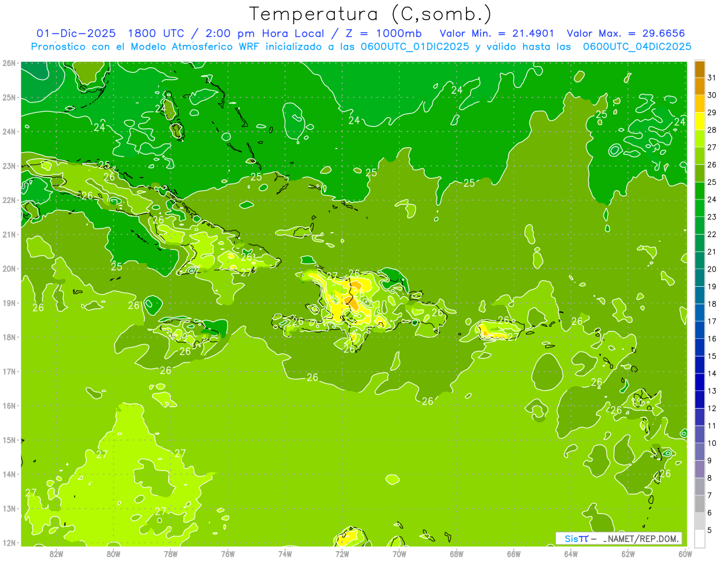Click the 60W longitude label
This screenshot has width=728, height=562.
tap(686, 554)
